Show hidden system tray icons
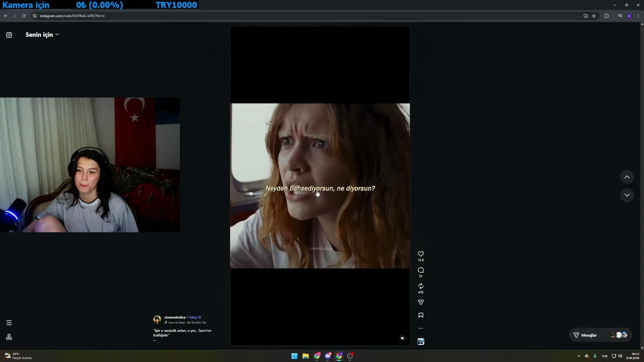This screenshot has width=644, height=362. coord(579,356)
